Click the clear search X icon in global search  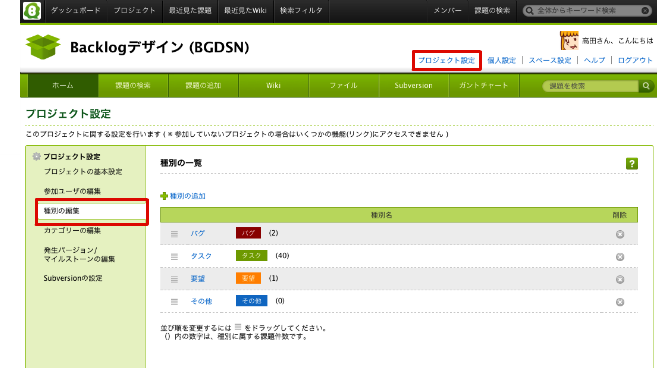tap(645, 10)
